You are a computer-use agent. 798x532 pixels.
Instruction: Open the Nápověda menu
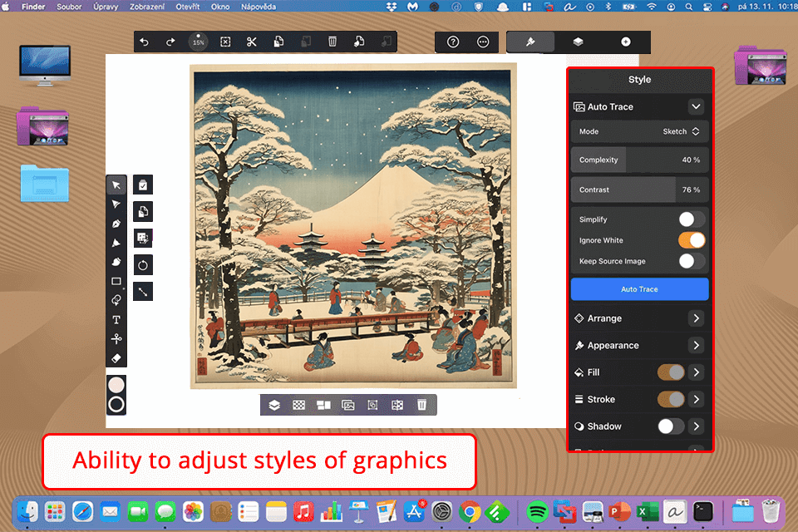[x=259, y=7]
